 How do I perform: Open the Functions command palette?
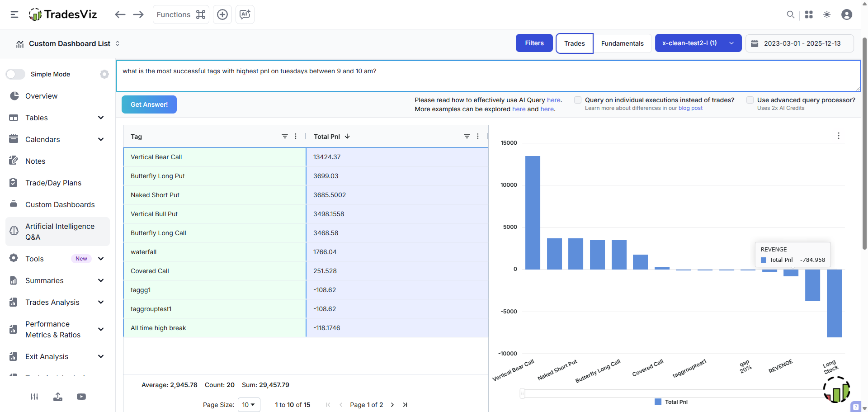[180, 14]
